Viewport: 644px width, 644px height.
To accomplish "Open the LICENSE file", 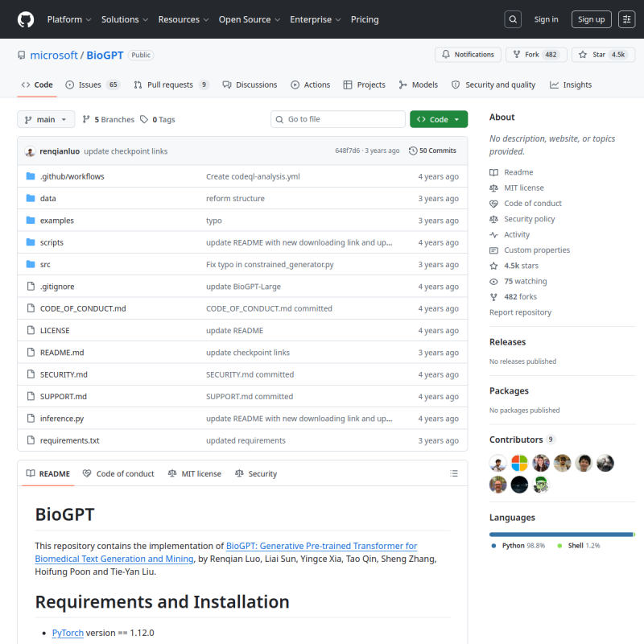I will click(55, 331).
